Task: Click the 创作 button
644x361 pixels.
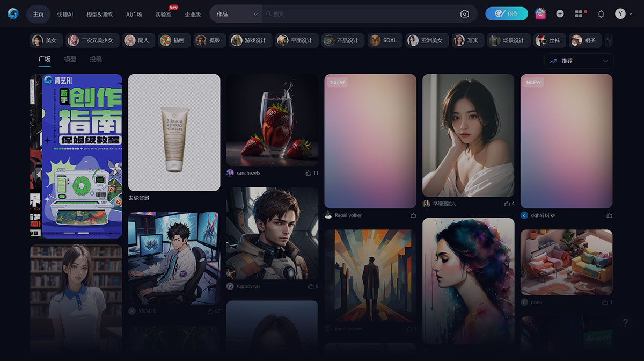Action: coord(507,13)
